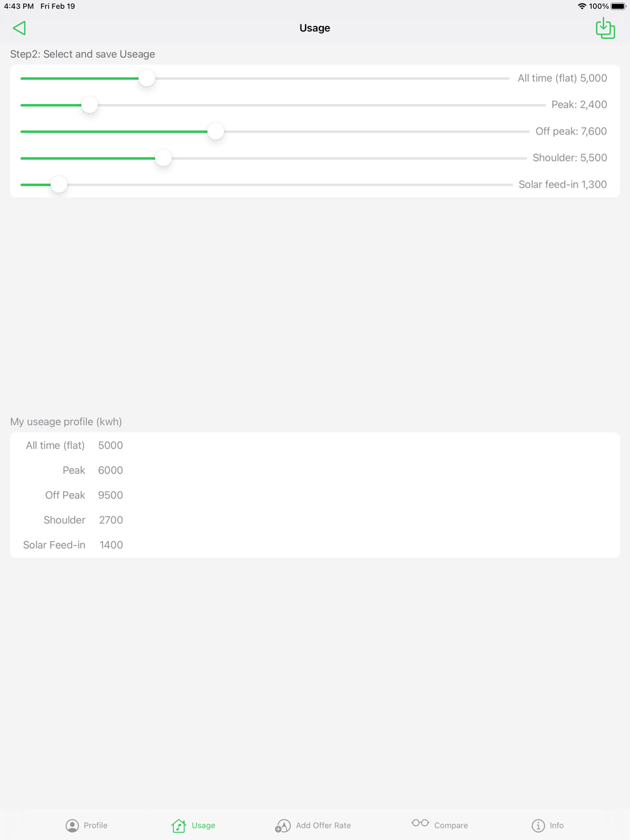630x840 pixels.
Task: Tap the green back arrow icon
Action: coord(20,28)
